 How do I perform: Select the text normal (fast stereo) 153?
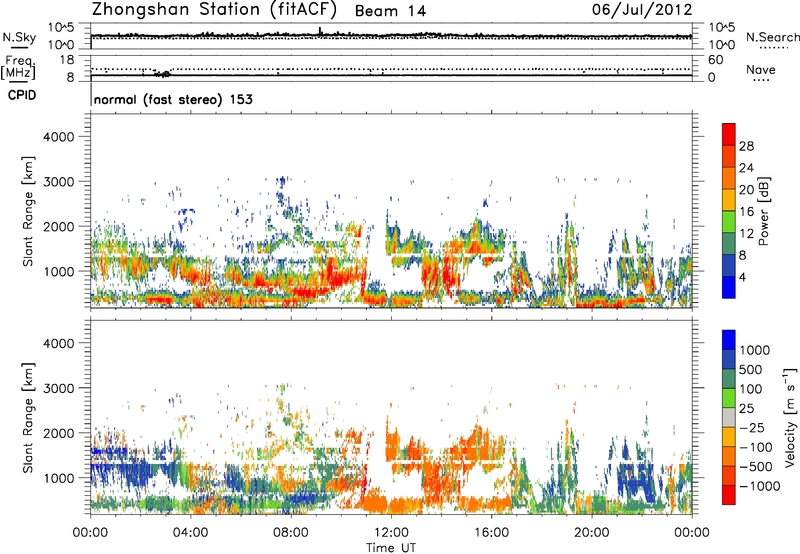[x=173, y=99]
